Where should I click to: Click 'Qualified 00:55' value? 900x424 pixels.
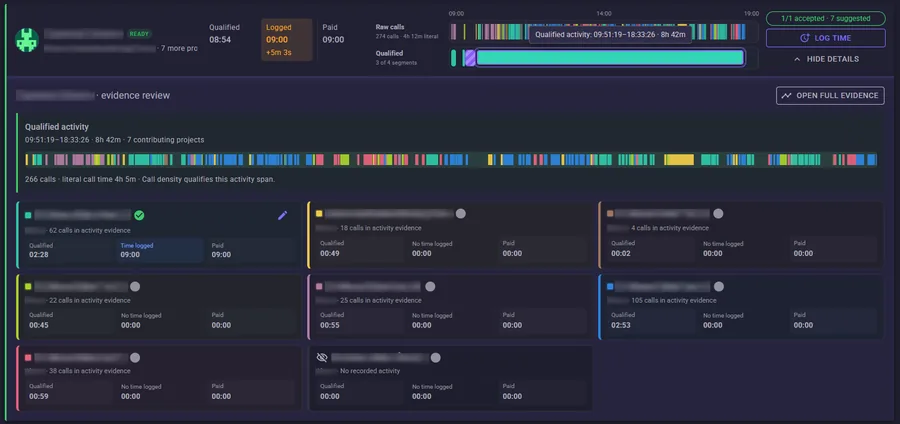pyautogui.click(x=360, y=321)
